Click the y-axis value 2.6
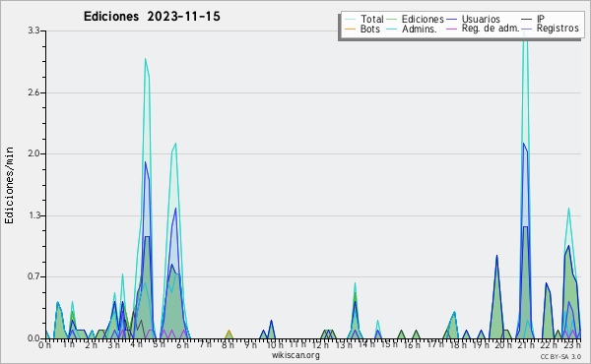The image size is (591, 364). pos(33,92)
